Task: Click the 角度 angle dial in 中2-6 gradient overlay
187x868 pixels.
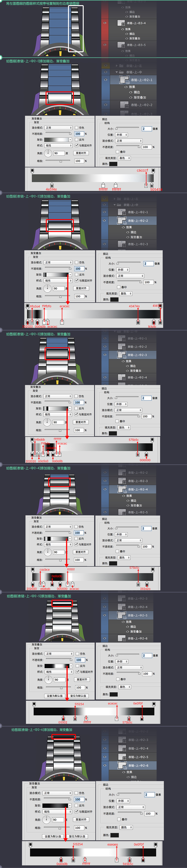Action: coord(47,819)
